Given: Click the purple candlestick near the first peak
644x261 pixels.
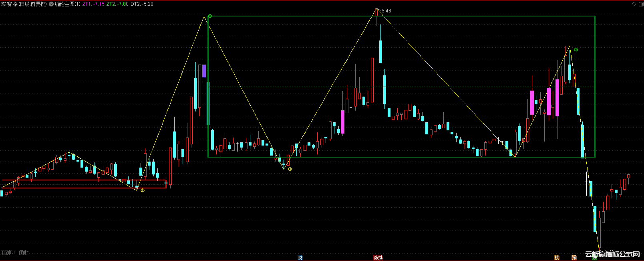Looking at the screenshot, I should tap(204, 71).
